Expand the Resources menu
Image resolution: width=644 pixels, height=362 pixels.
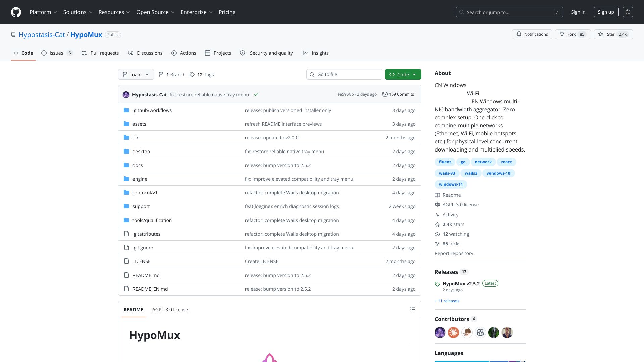click(x=114, y=12)
